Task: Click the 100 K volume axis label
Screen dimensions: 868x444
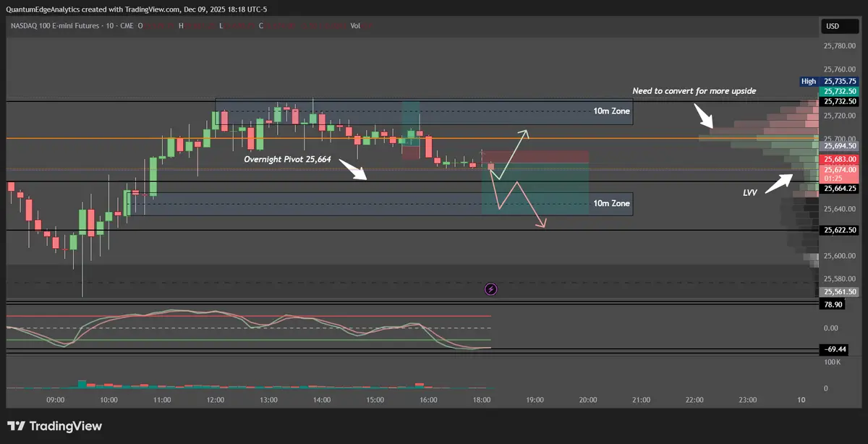Action: pos(832,361)
